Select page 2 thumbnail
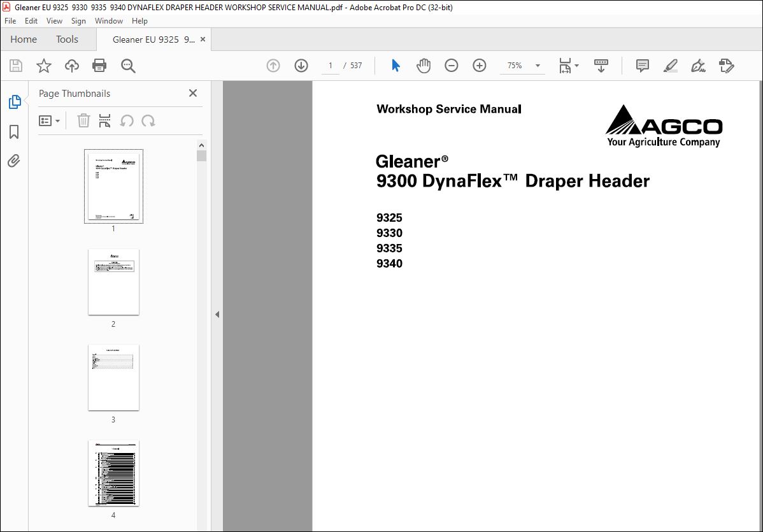763x532 pixels. coord(113,282)
